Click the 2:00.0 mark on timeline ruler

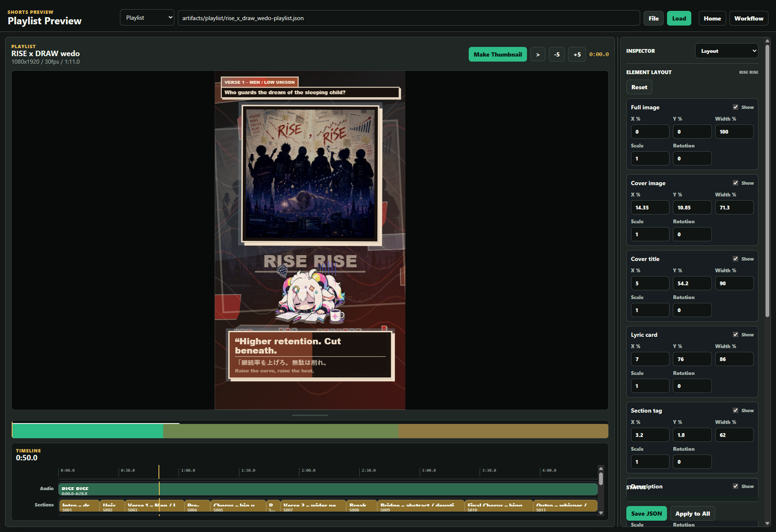click(308, 470)
